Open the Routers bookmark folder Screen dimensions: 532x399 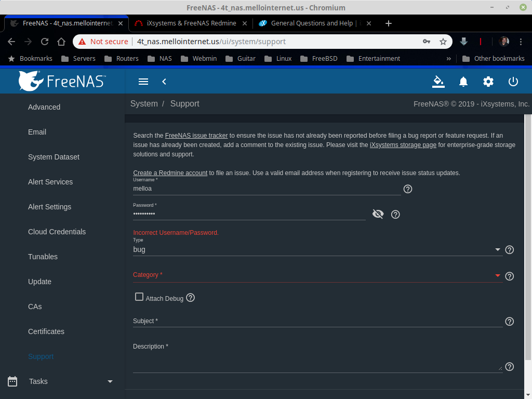pos(122,59)
